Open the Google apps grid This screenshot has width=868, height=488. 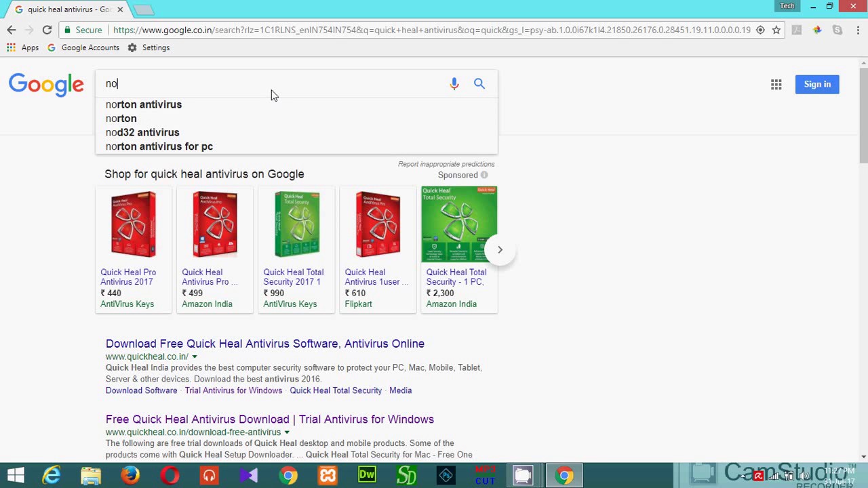pos(776,84)
